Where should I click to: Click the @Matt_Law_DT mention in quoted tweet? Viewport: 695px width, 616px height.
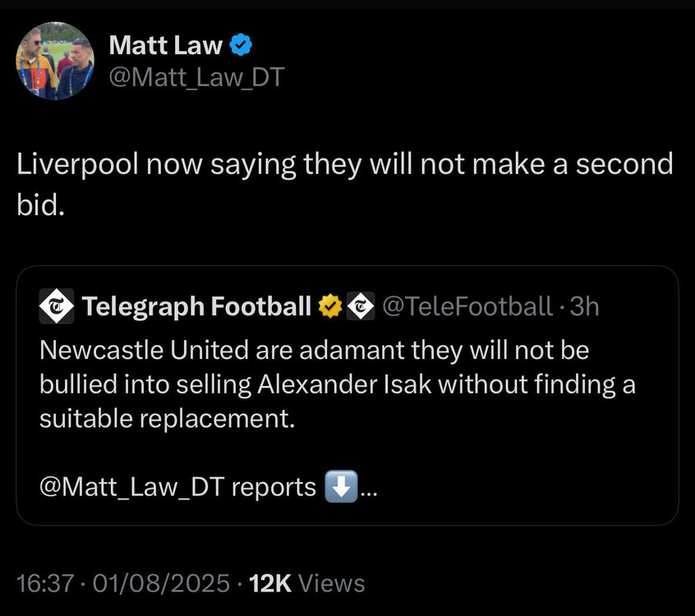[131, 487]
